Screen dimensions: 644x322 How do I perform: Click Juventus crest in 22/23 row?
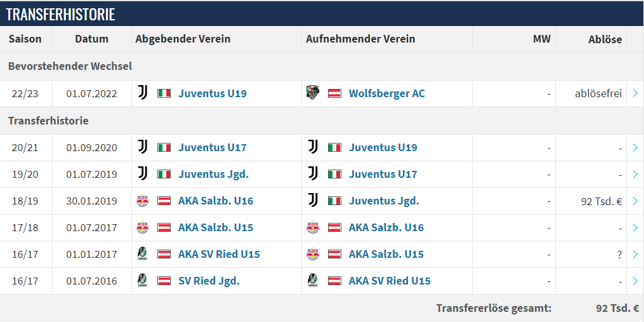tap(143, 93)
